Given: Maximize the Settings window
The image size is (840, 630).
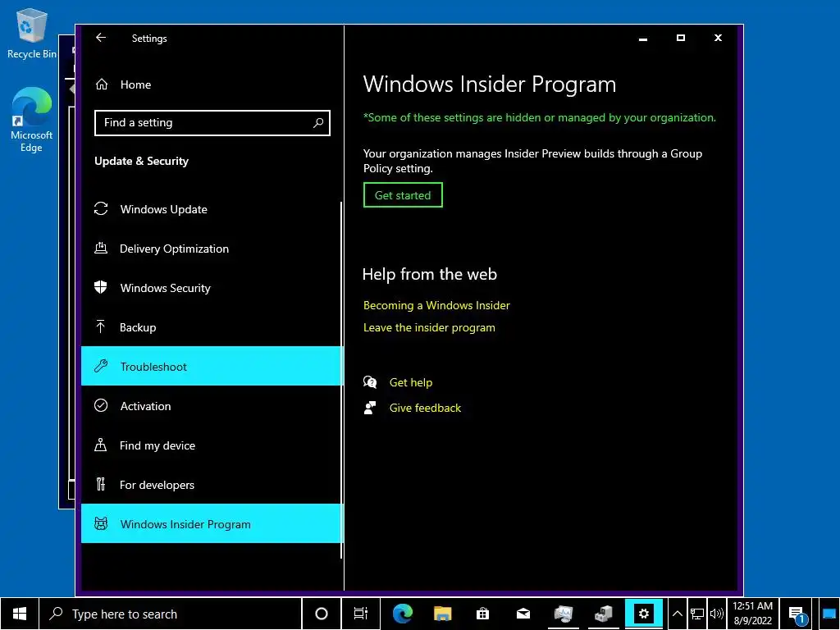Looking at the screenshot, I should (x=680, y=38).
